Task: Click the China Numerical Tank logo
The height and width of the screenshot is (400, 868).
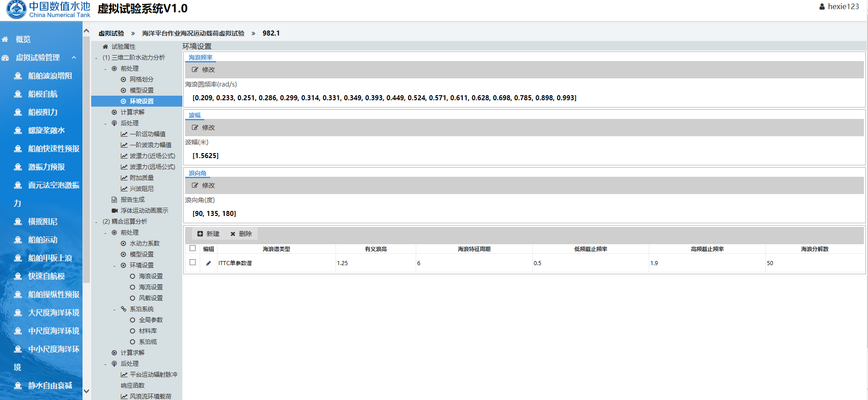Action: click(x=16, y=10)
